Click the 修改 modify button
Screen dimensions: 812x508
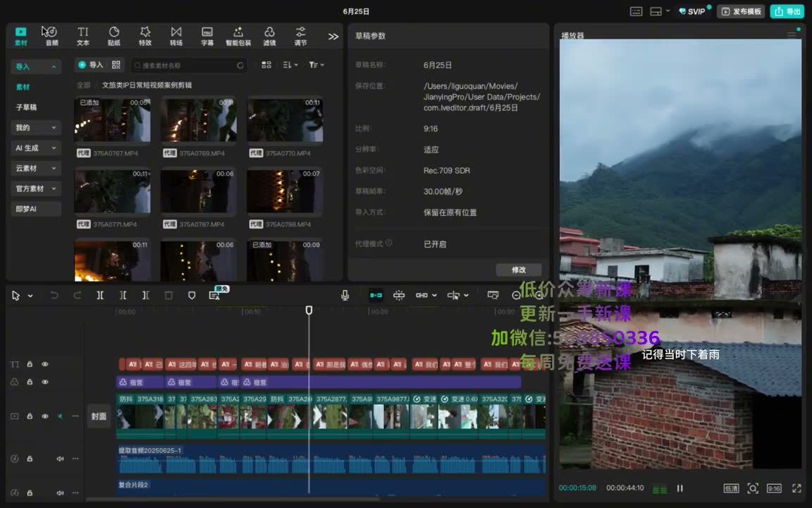(x=518, y=270)
